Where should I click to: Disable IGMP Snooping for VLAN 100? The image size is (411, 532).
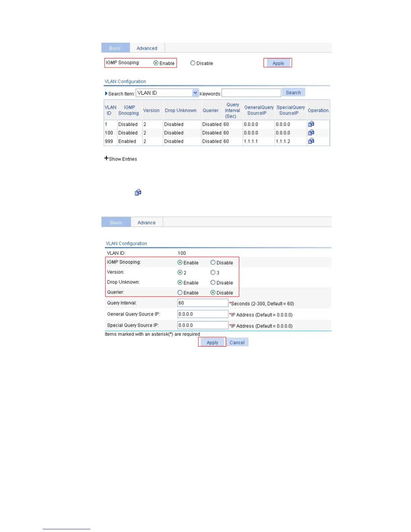tap(213, 262)
